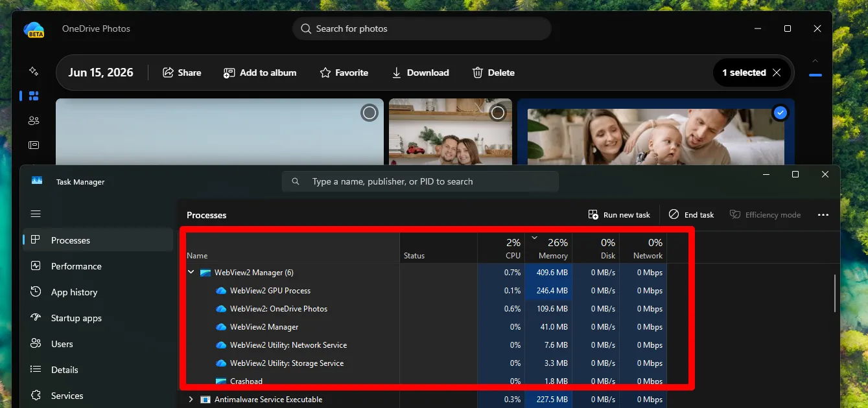Image resolution: width=868 pixels, height=408 pixels.
Task: Open the Startup apps page
Action: pyautogui.click(x=99, y=318)
